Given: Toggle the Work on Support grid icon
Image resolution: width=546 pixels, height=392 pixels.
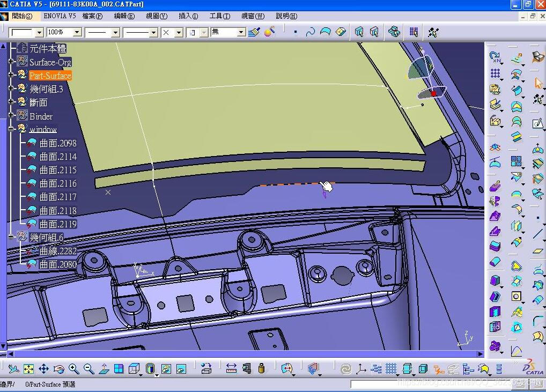Looking at the screenshot, I should pyautogui.click(x=391, y=369).
